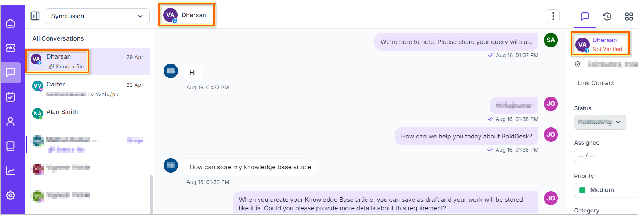Click the VV avatar for Carter
Screen dimensions: 644x215
(x=37, y=86)
